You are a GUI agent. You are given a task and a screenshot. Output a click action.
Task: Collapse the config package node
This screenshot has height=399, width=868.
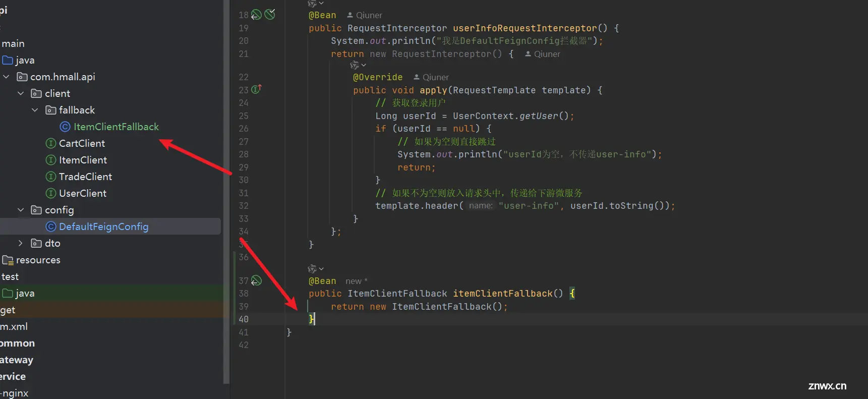[x=21, y=210]
